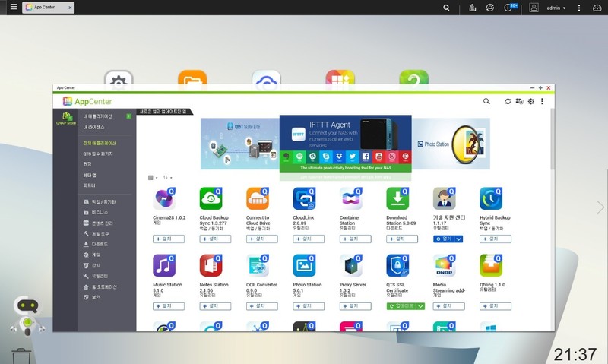Expand arrow beside QTS SSL Certificate update button
The image size is (608, 364).
tap(421, 306)
